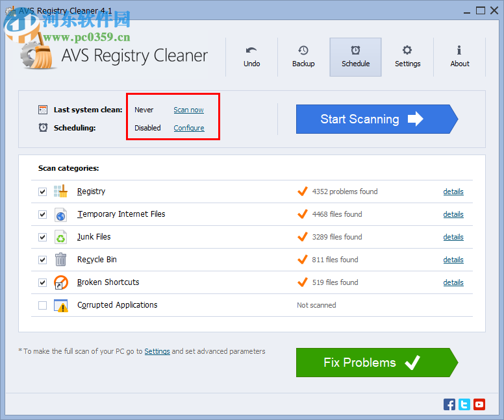Click the calendar icon beside Last system clean
Viewport: 504px width, 420px height.
point(43,110)
